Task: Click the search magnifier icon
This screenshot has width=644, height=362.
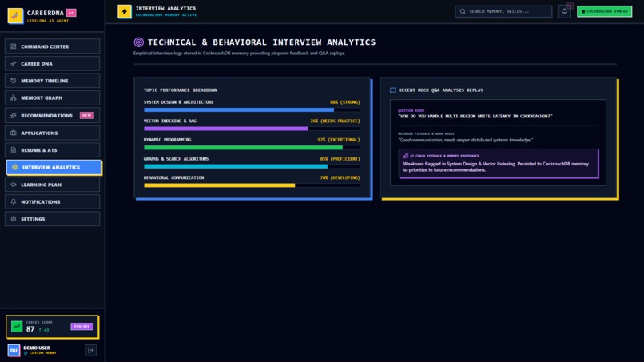Action: coord(463,11)
